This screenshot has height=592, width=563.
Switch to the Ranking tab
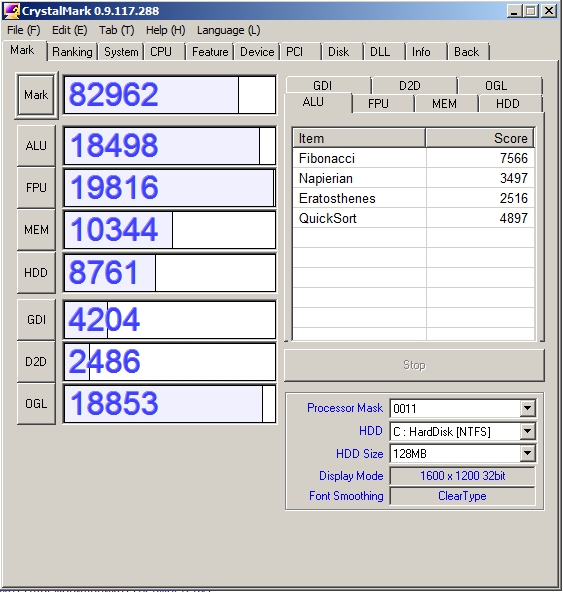coord(72,52)
